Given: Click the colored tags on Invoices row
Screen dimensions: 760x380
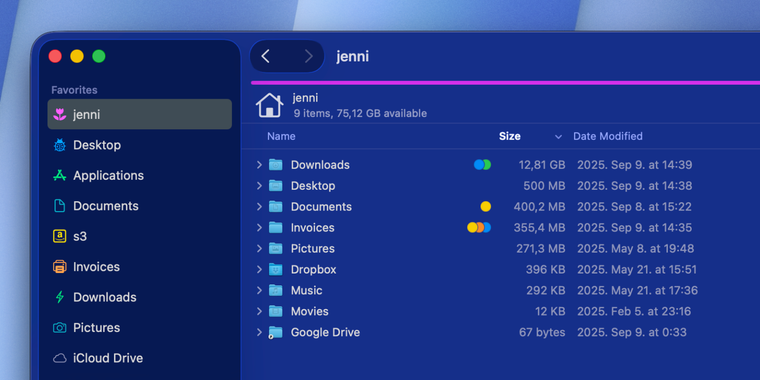Looking at the screenshot, I should (479, 227).
